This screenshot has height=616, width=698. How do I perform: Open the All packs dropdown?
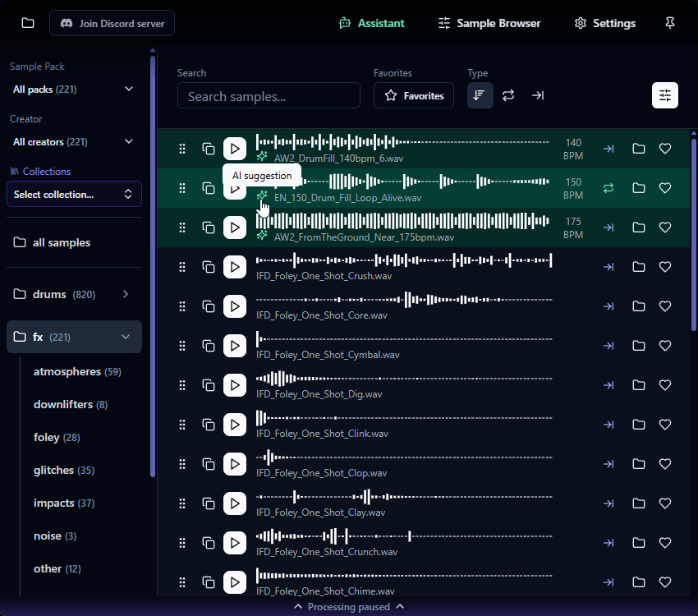tap(73, 89)
